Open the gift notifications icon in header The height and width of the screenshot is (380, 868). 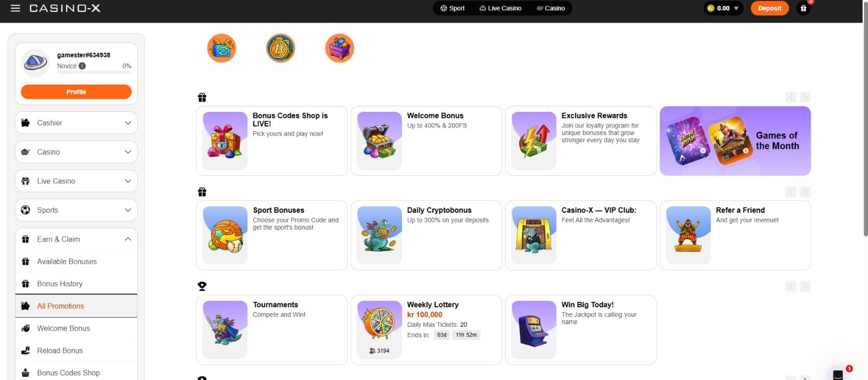click(803, 8)
